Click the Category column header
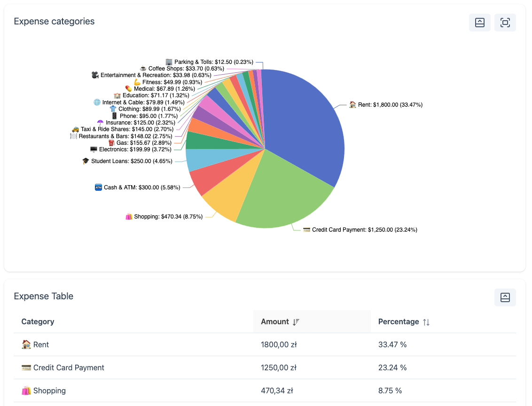The width and height of the screenshot is (532, 406). [38, 321]
